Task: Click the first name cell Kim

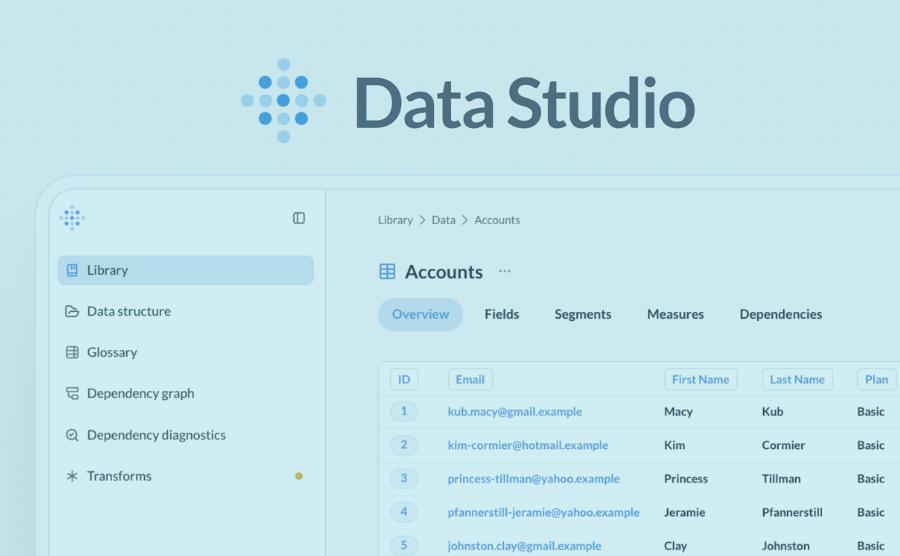Action: 674,445
